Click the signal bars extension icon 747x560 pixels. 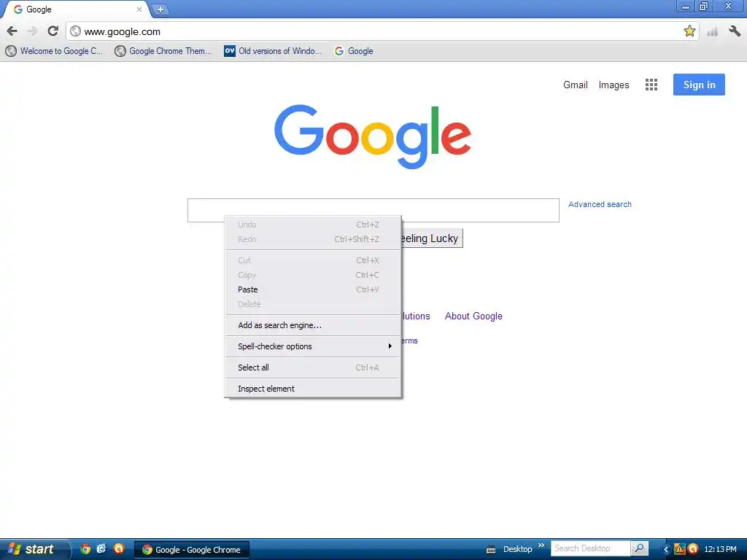point(712,32)
